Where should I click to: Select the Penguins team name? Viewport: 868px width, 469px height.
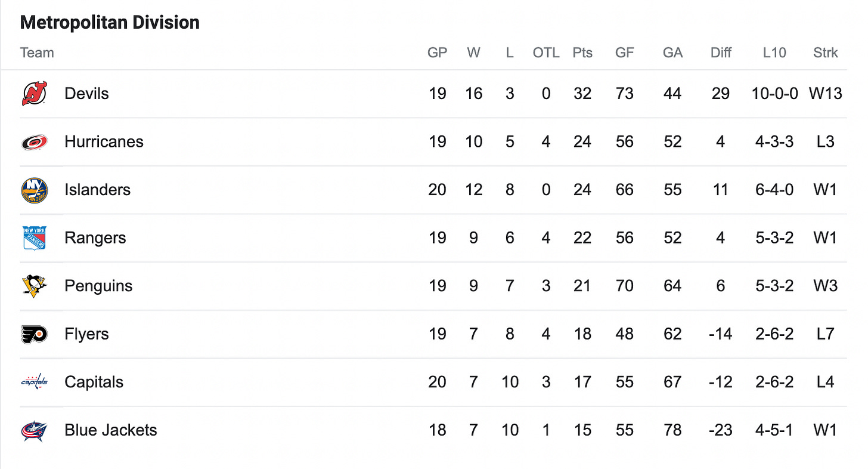tap(98, 286)
